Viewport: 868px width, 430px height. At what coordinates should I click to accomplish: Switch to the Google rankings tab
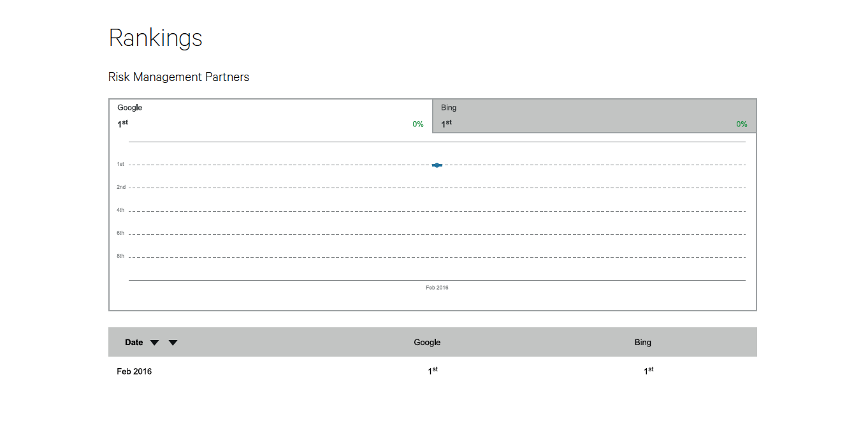tap(271, 115)
